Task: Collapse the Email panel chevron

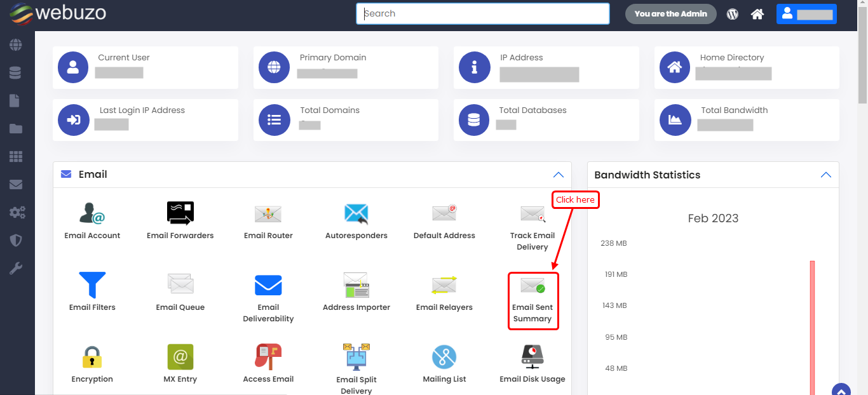Action: 558,175
